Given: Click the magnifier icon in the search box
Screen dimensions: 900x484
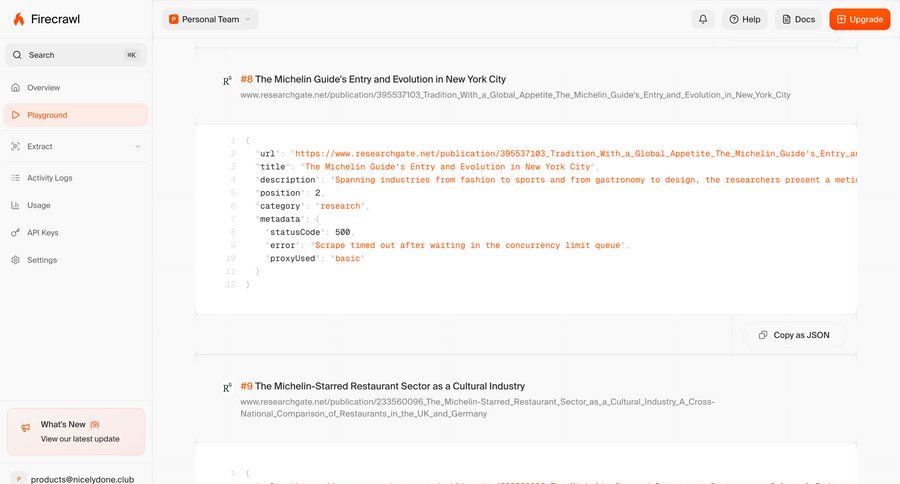Looking at the screenshot, I should coord(17,55).
